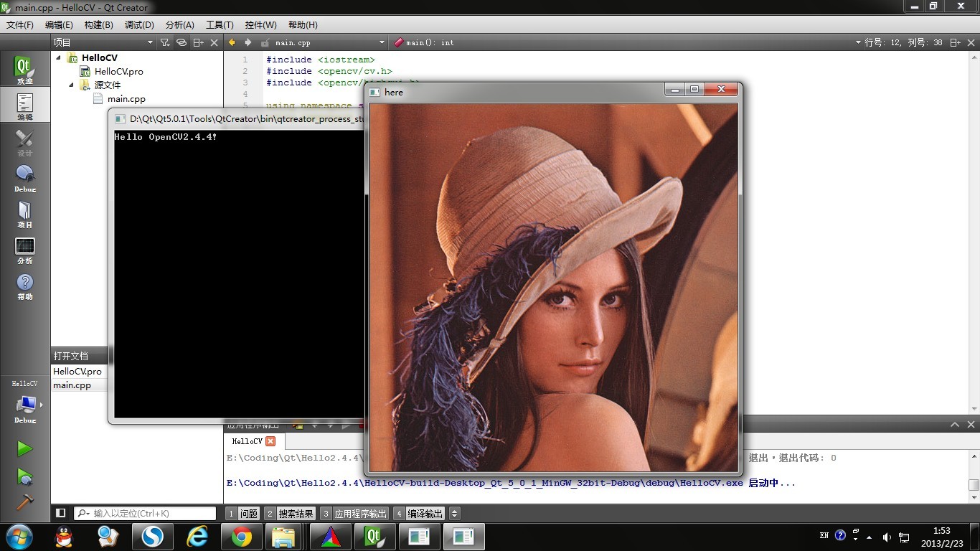This screenshot has width=980, height=551.
Task: Open the 编辑(E) menu
Action: point(59,25)
